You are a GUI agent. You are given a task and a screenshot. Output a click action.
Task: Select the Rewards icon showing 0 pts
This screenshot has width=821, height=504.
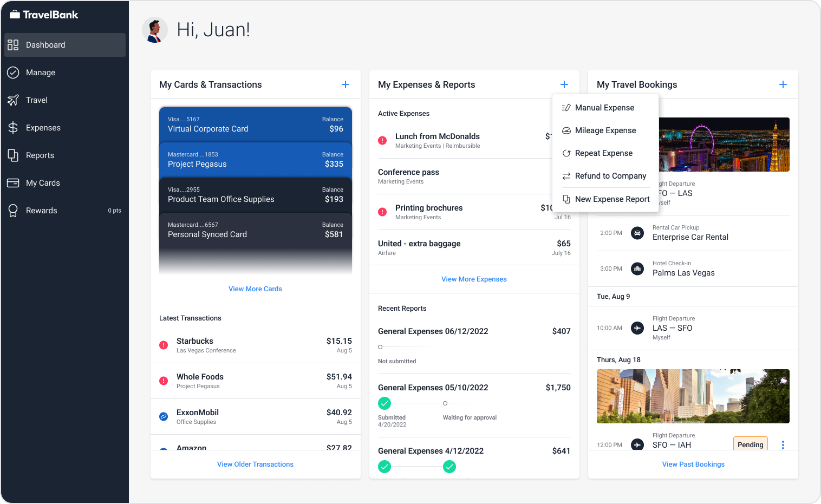click(x=13, y=210)
